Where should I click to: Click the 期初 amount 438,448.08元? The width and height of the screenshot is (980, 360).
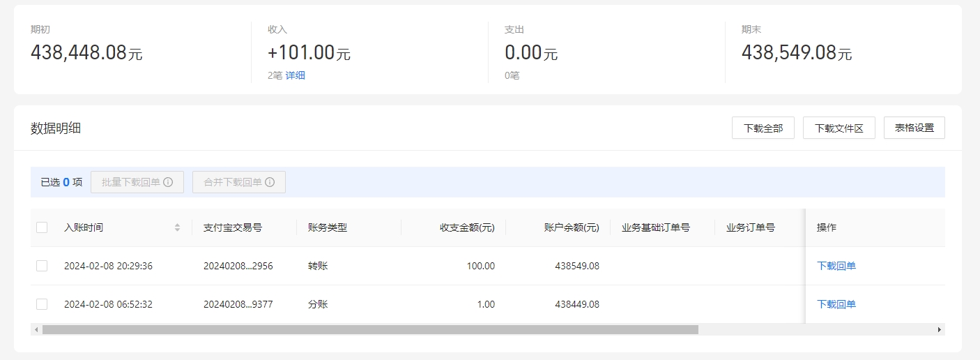pyautogui.click(x=86, y=52)
